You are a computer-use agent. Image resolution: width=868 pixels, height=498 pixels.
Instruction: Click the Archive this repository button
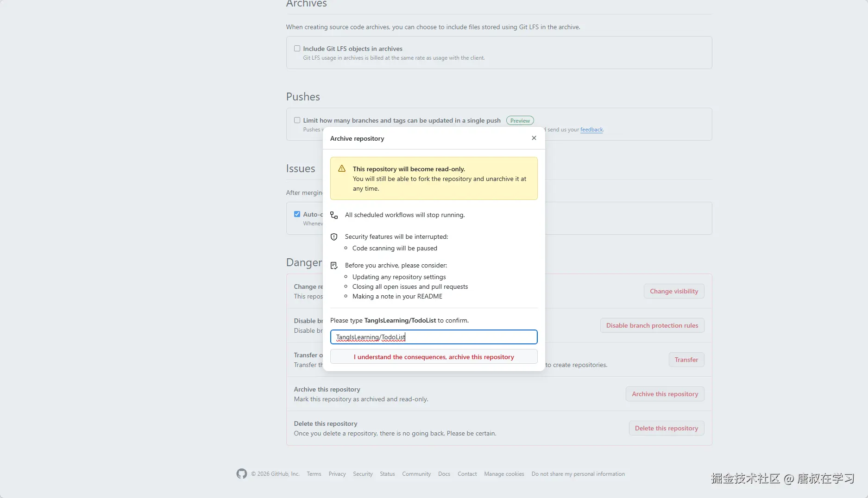(665, 394)
